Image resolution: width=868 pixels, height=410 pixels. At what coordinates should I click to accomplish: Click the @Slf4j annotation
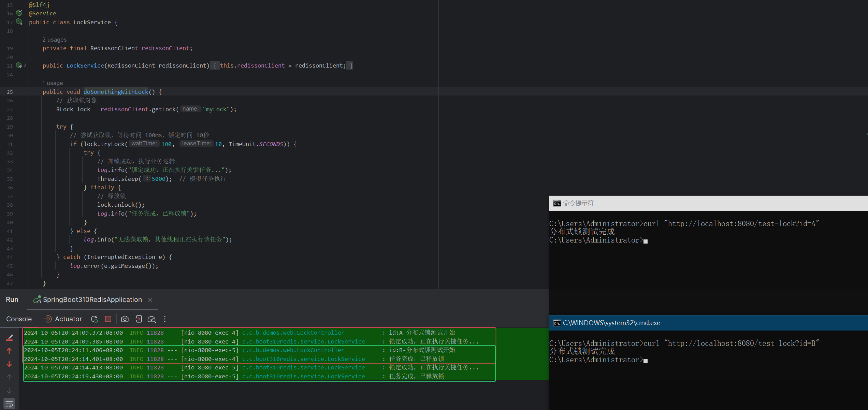coord(39,5)
